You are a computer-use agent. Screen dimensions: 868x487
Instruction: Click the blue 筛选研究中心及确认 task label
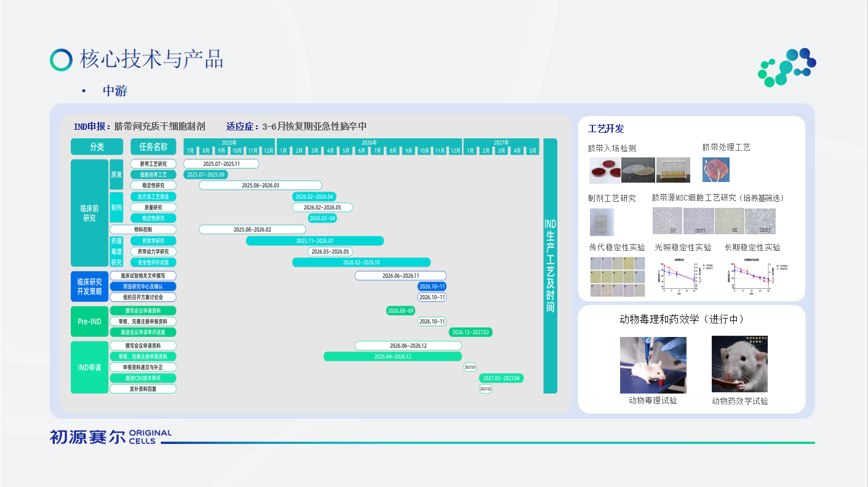(143, 287)
